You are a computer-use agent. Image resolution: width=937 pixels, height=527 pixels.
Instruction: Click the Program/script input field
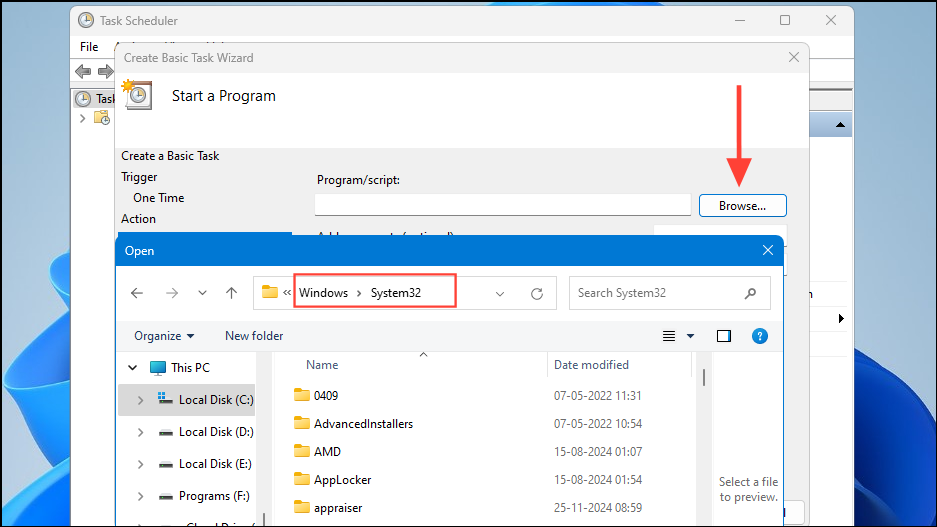pyautogui.click(x=503, y=205)
